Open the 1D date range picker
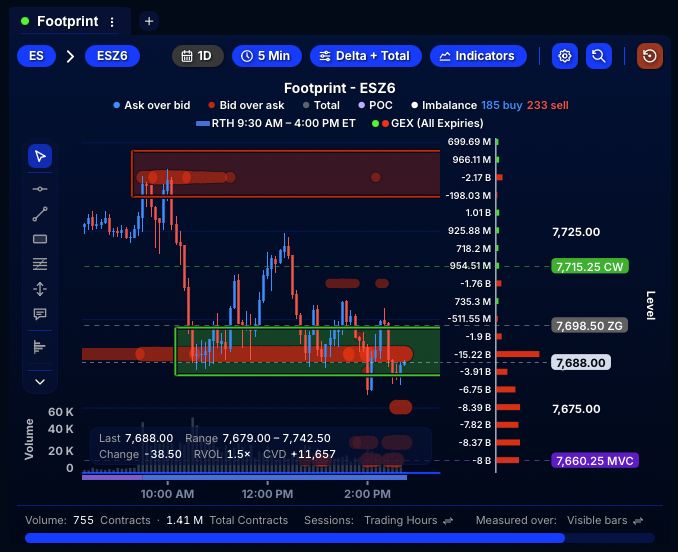The image size is (678, 552). pos(198,56)
